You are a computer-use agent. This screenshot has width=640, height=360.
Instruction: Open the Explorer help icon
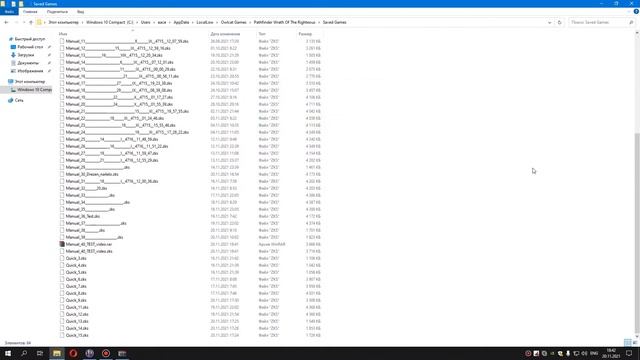(x=636, y=12)
